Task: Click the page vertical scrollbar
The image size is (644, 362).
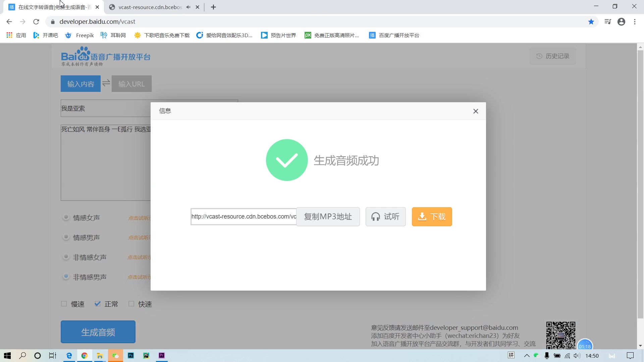Action: 640,184
